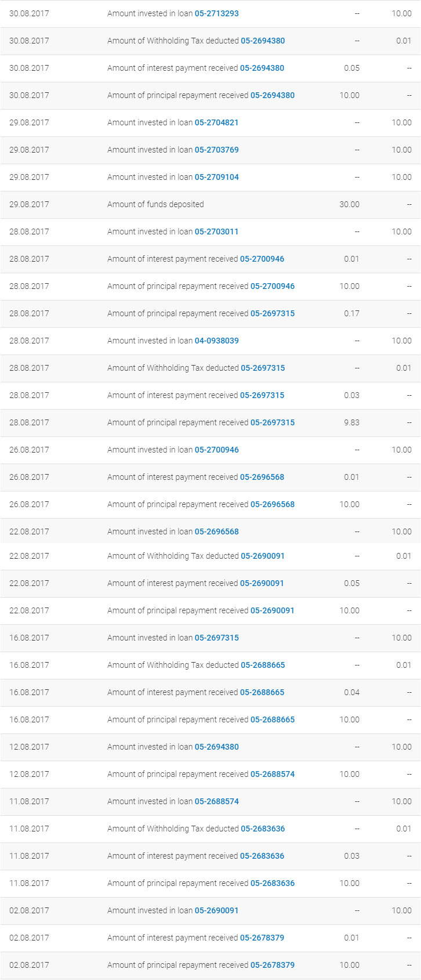Open 05-2697315 invested on 16.08.2017
The width and height of the screenshot is (421, 980).
point(216,638)
